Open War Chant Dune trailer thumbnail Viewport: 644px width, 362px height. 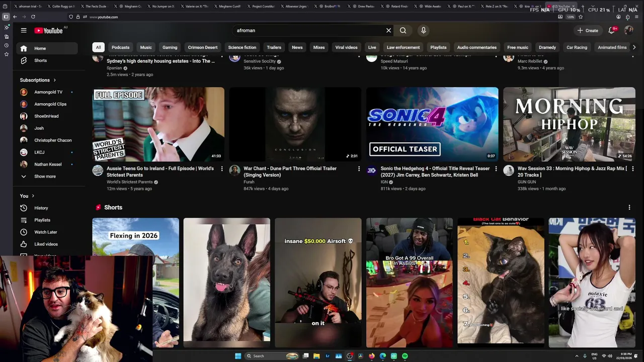point(295,124)
